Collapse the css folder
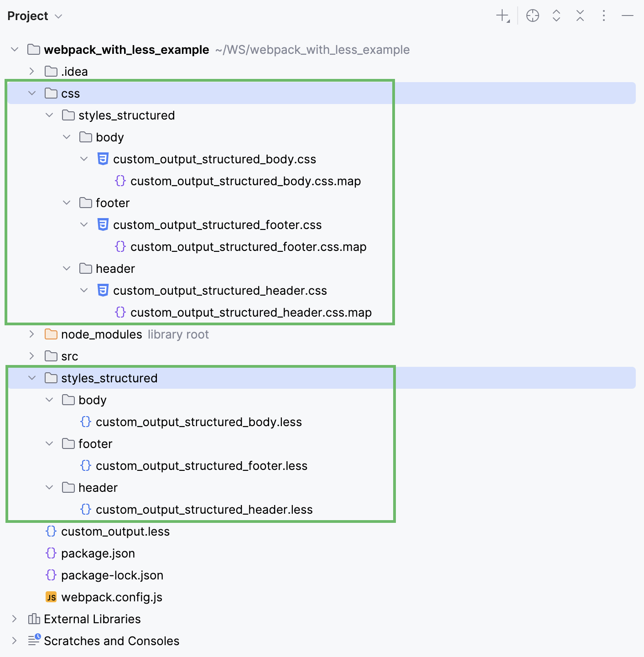 (x=31, y=93)
